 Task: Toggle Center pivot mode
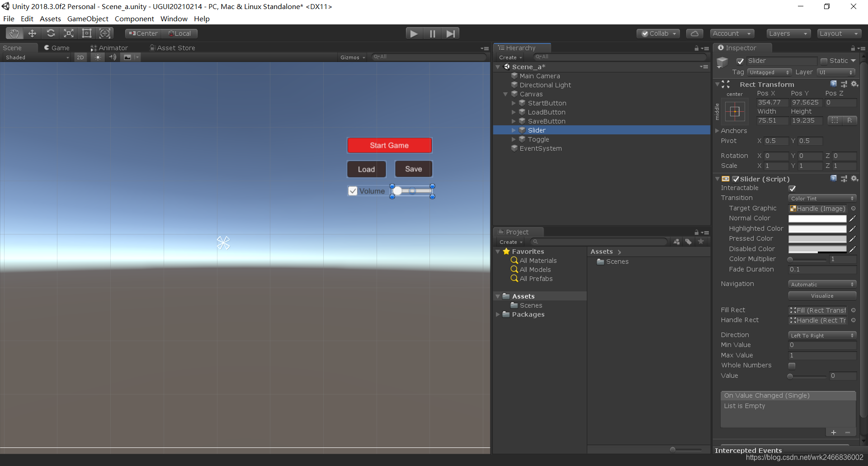click(143, 33)
